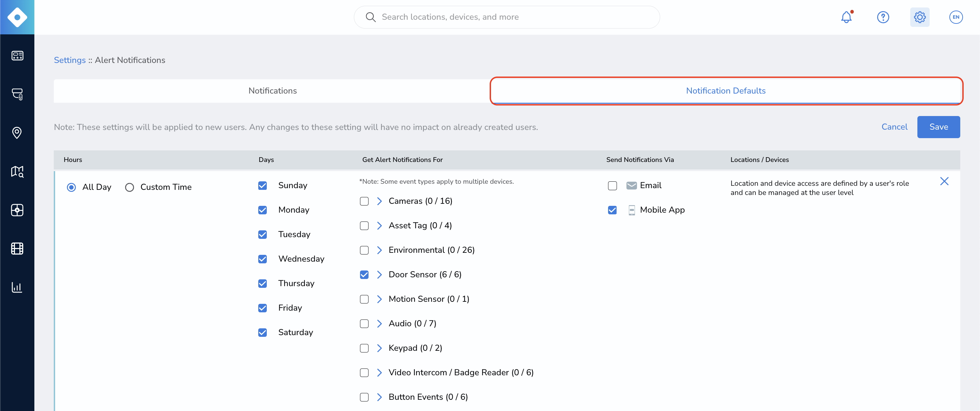Expand the Asset Tag event list
980x411 pixels.
click(x=379, y=226)
